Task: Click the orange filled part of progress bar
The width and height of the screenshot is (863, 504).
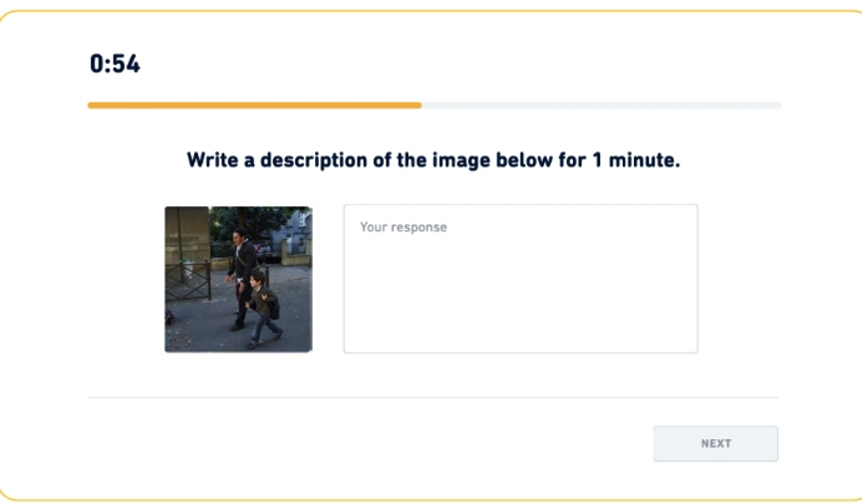Action: tap(254, 105)
